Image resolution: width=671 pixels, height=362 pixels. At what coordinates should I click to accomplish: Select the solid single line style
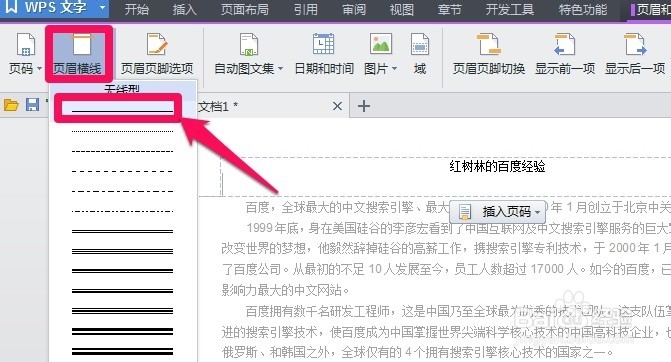122,110
